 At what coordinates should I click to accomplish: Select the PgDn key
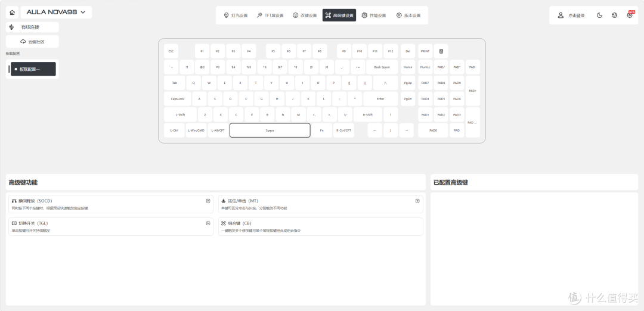(x=408, y=99)
